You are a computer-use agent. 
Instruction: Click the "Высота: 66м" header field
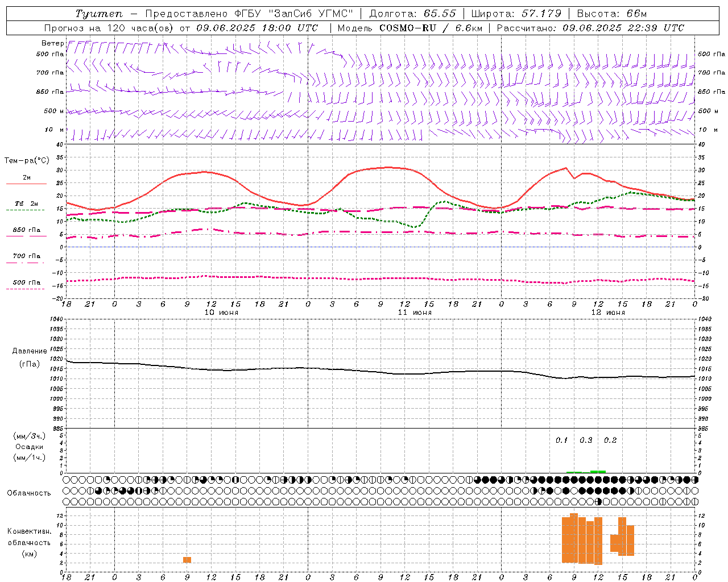click(x=612, y=14)
